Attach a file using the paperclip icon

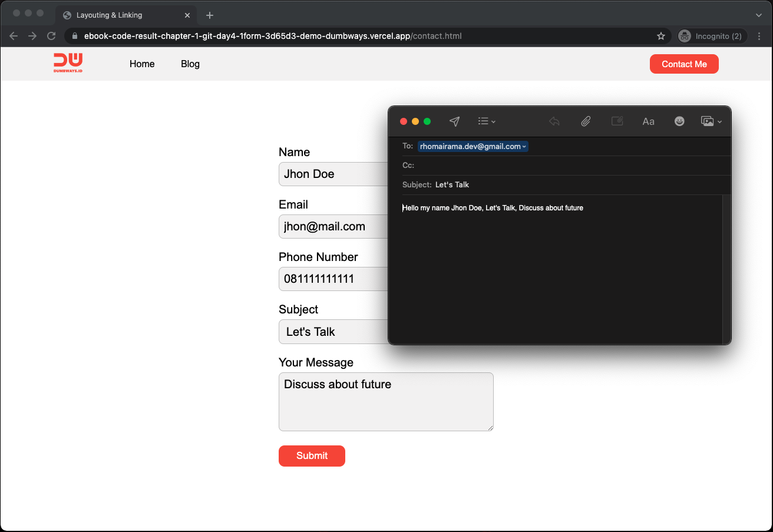point(586,121)
